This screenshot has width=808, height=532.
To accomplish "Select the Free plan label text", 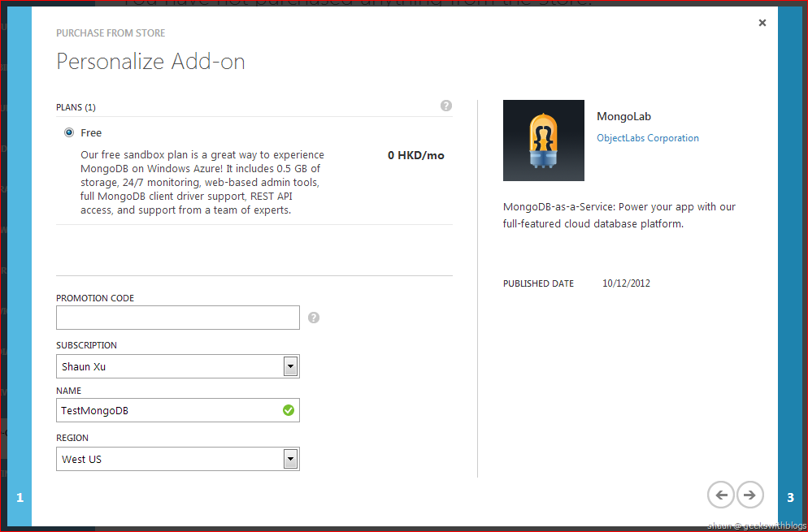I will coord(91,133).
